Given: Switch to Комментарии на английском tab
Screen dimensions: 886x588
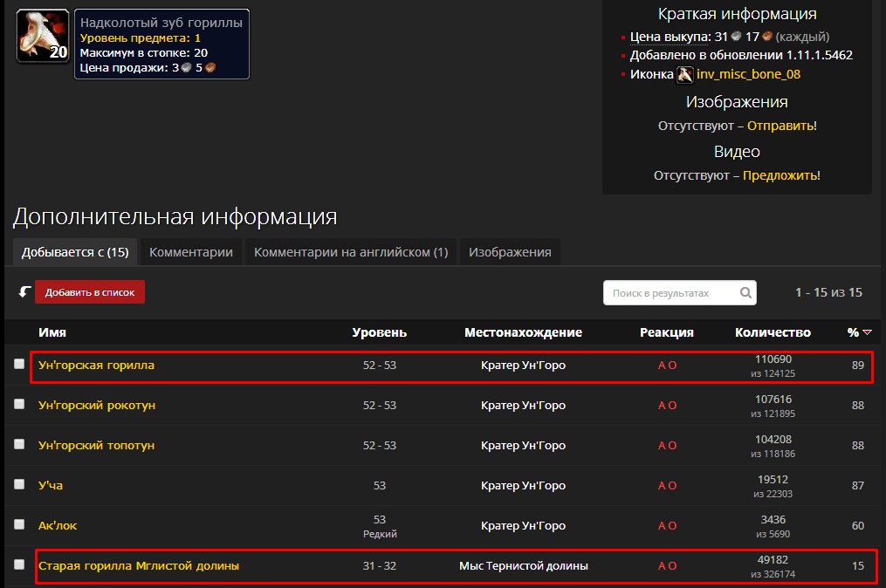Looking at the screenshot, I should tap(350, 252).
